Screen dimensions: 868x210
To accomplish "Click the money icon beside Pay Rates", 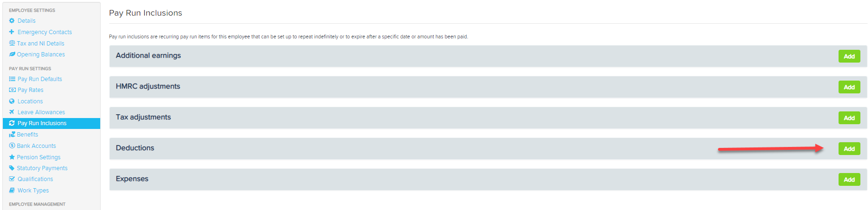I will tap(12, 90).
